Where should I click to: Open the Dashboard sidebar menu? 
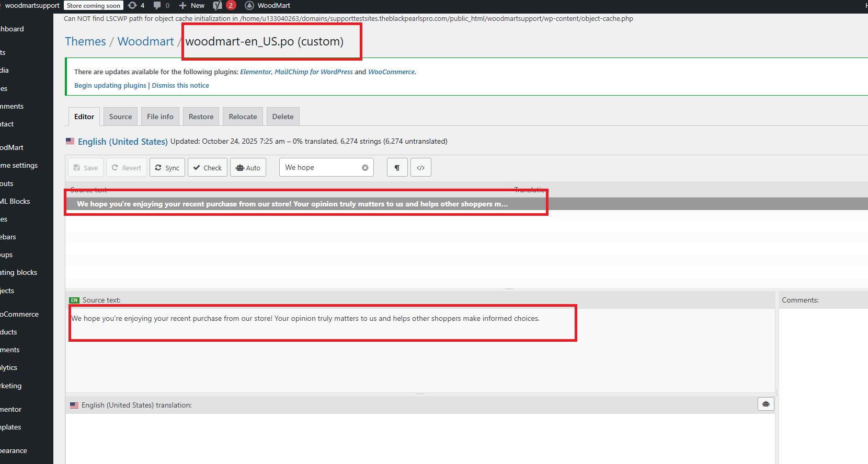click(12, 29)
